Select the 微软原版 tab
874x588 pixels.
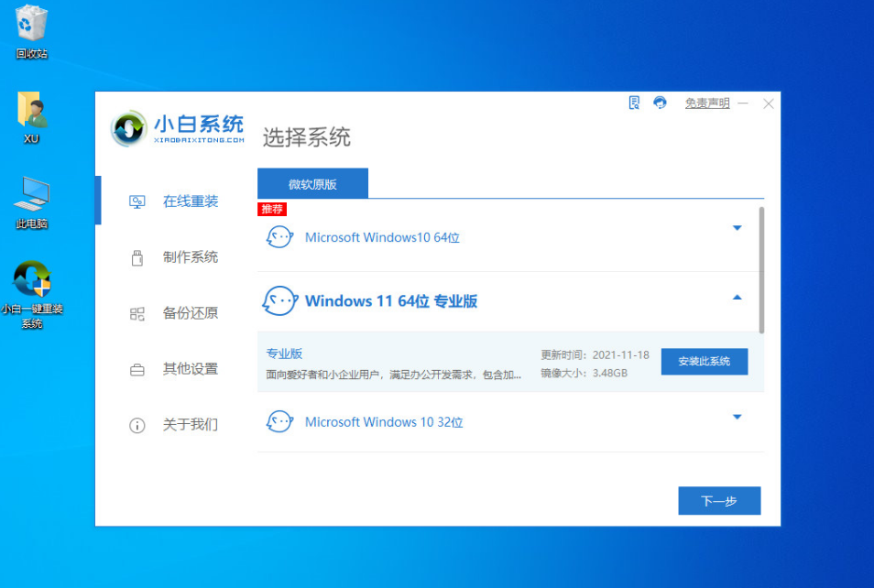[312, 184]
